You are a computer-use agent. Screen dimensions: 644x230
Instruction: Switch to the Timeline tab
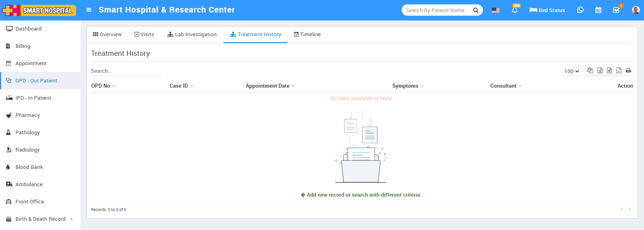pyautogui.click(x=308, y=35)
